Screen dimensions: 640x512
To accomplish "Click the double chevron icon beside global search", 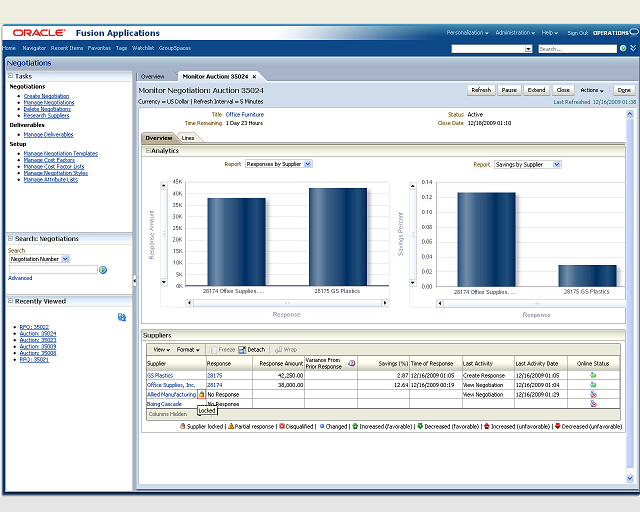I will pyautogui.click(x=633, y=48).
